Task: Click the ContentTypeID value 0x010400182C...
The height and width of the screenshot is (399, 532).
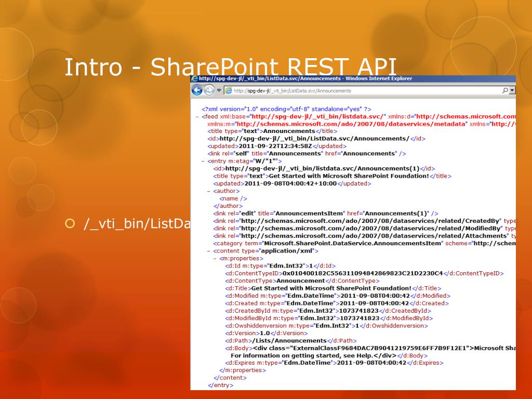Action: (363, 273)
